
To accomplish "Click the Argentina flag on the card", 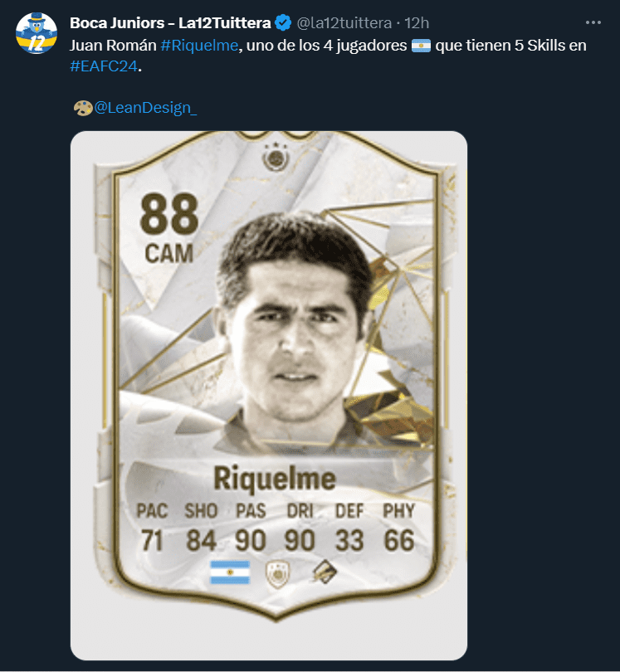I will (230, 572).
